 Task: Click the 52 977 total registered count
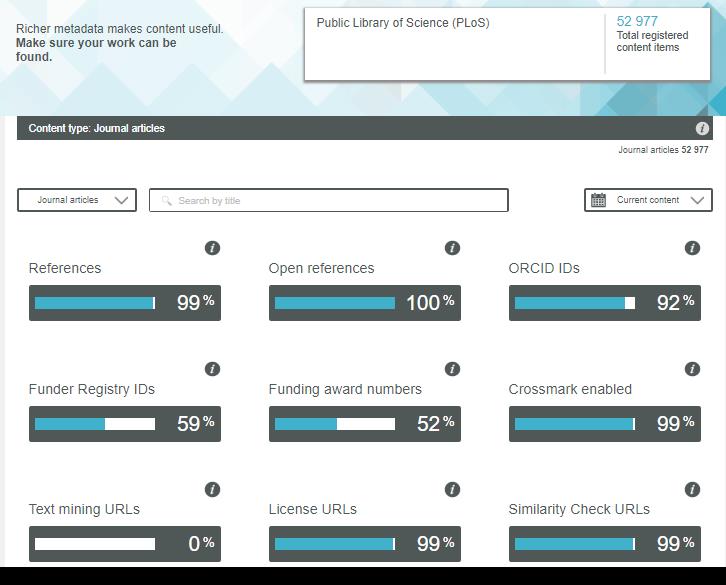pyautogui.click(x=637, y=21)
